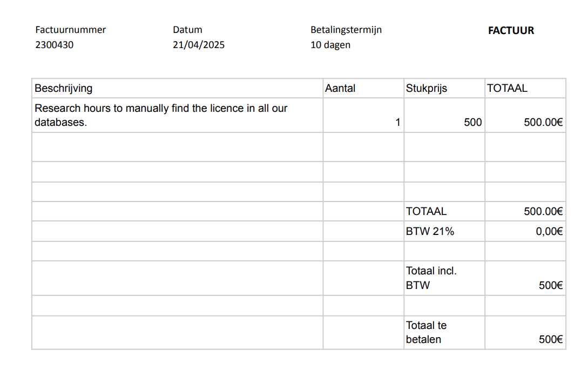Select the Research hours description cell
This screenshot has height=370, width=588.
(x=178, y=115)
